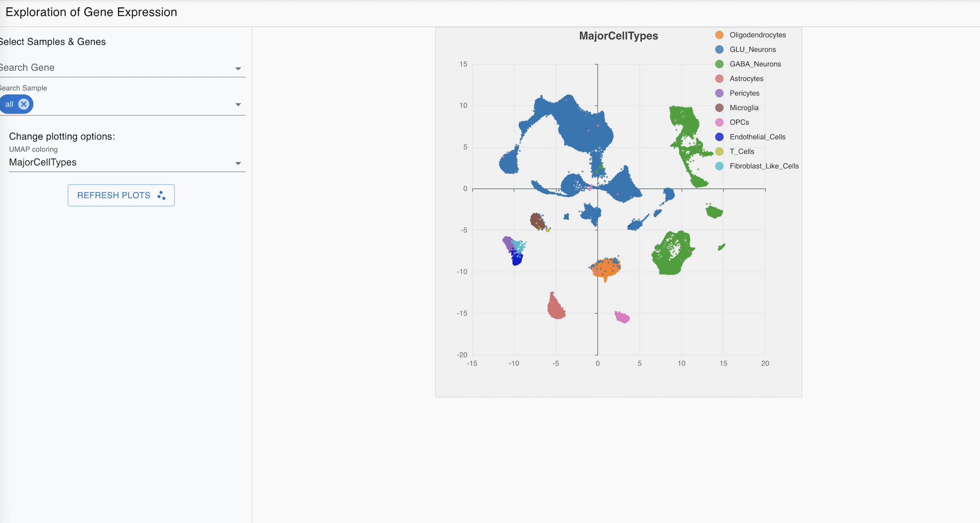Toggle visibility of Fibroblast_Like_Cells in the legend
The height and width of the screenshot is (523, 980).
(x=719, y=166)
